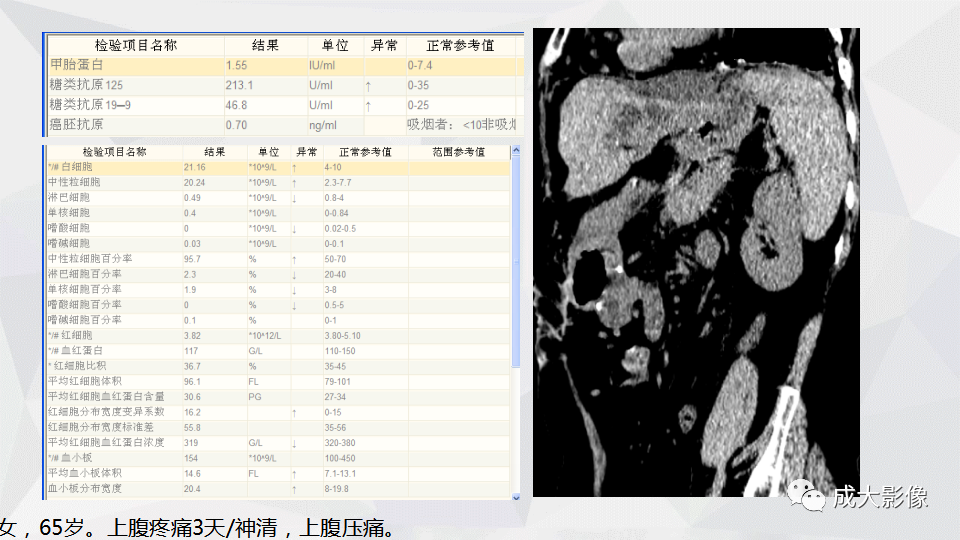Select the 血小板 row label
Image resolution: width=960 pixels, height=540 pixels.
(x=70, y=458)
